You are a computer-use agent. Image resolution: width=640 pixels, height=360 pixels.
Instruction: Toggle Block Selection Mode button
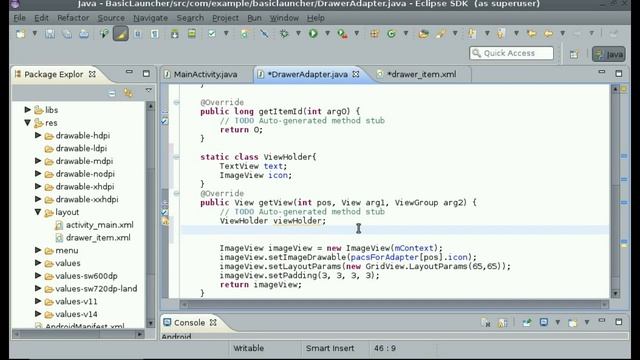pos(138,34)
